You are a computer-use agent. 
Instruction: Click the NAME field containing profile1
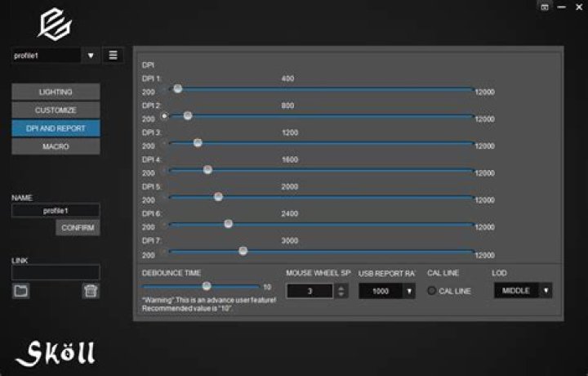[x=56, y=211]
